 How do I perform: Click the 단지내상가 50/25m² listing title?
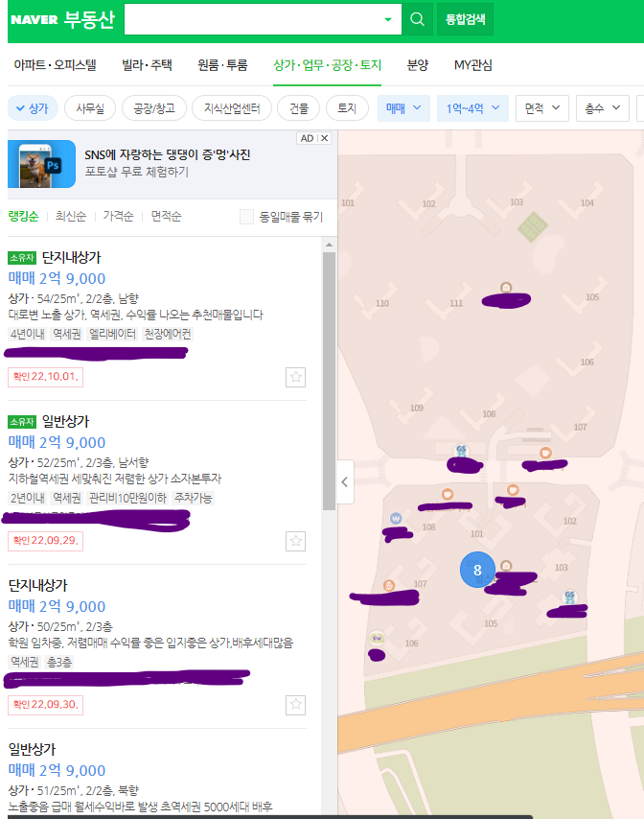[x=38, y=586]
